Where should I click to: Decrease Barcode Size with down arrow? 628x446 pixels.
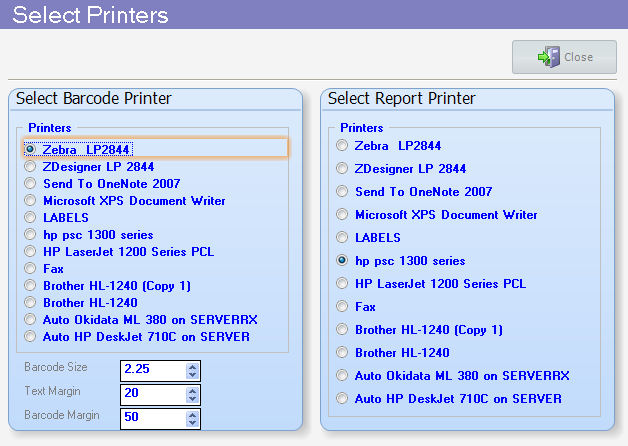(x=193, y=375)
